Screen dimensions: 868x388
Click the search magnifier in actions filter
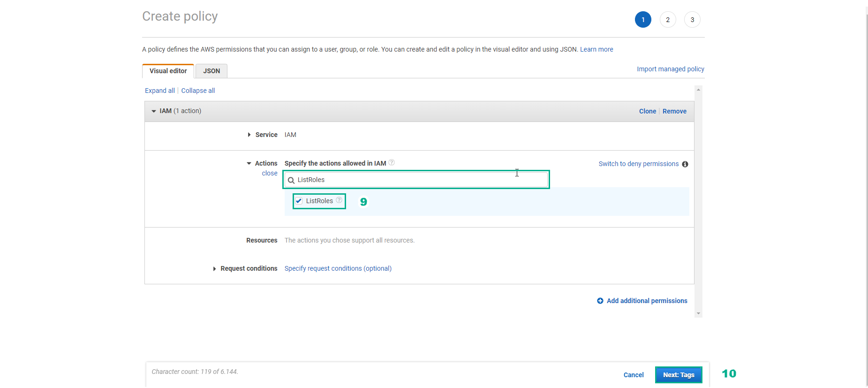coord(291,180)
